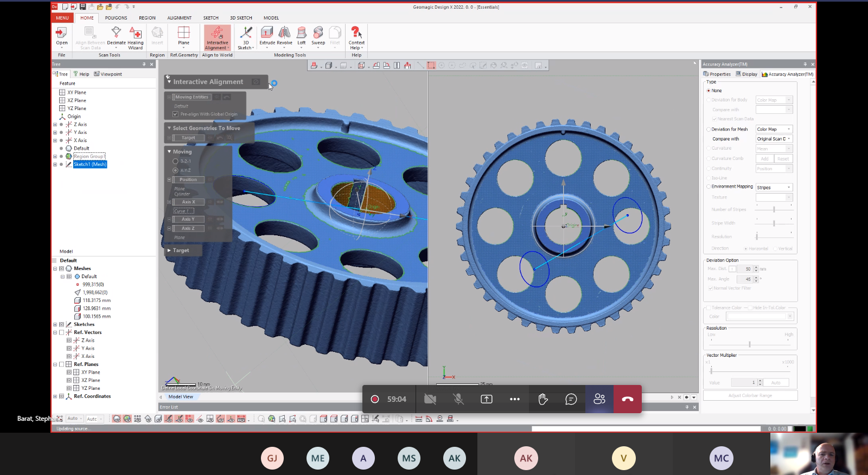Screen dimensions: 868x475
Task: Select the Loft tool
Action: click(301, 35)
